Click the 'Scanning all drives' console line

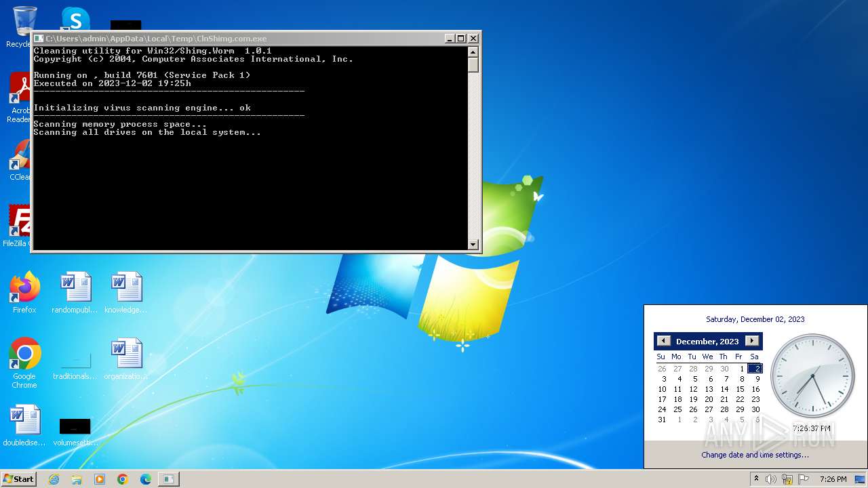[147, 132]
